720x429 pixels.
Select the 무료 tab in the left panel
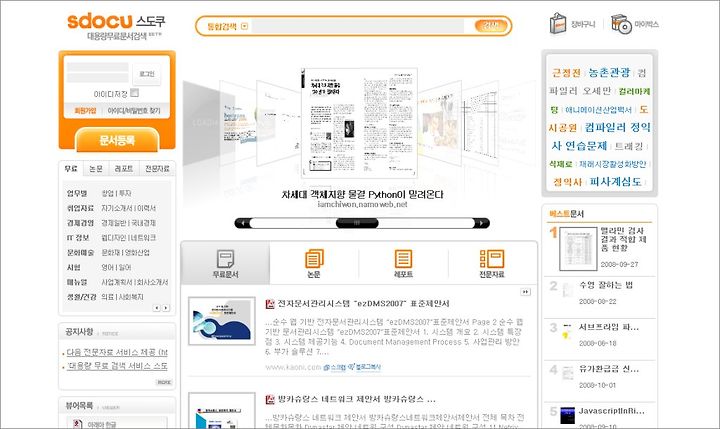71,169
